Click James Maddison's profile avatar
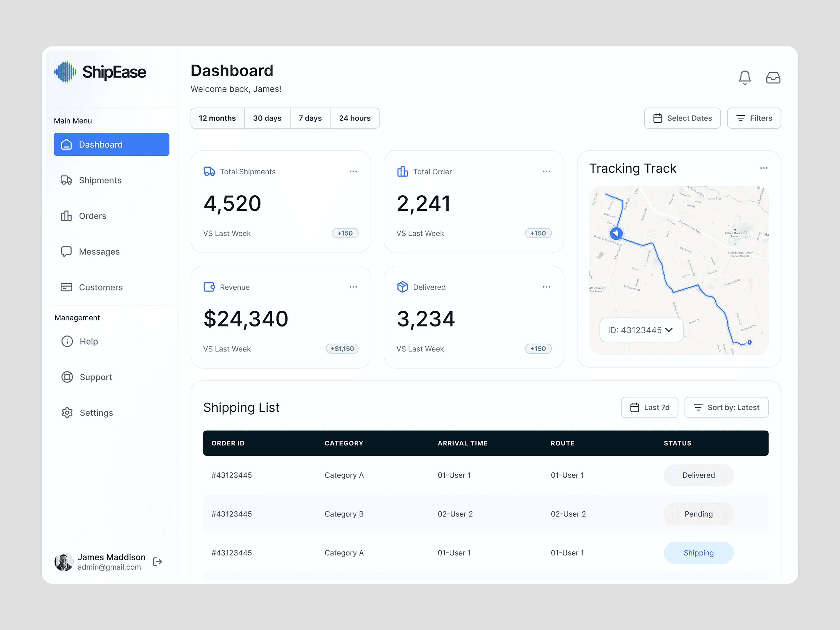Screen dimensions: 840x630 click(64, 562)
